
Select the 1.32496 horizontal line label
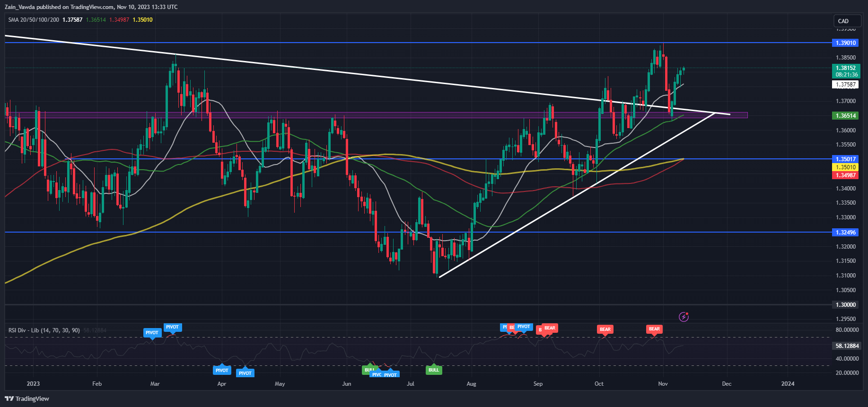point(846,232)
